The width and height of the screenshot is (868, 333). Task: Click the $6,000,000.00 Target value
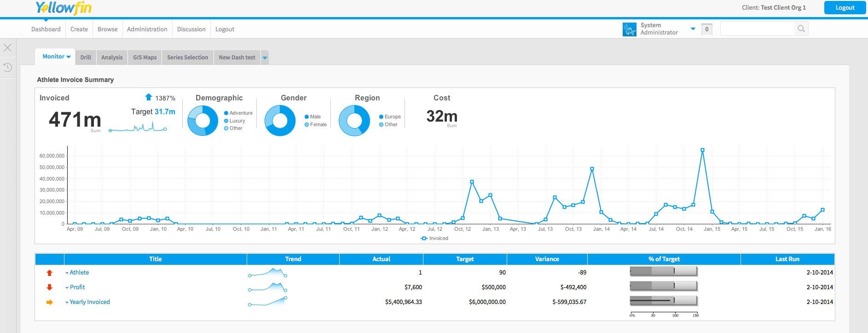[x=487, y=302]
